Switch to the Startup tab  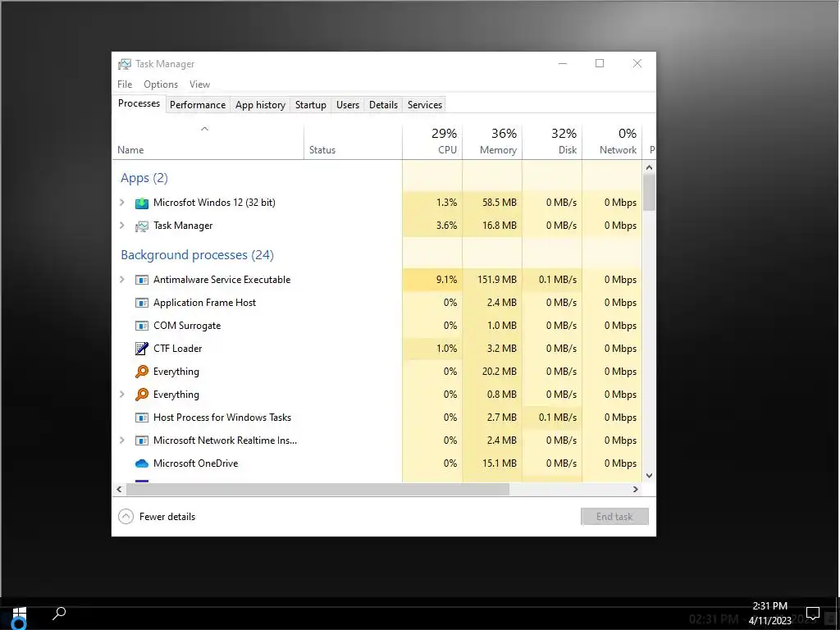(x=311, y=105)
